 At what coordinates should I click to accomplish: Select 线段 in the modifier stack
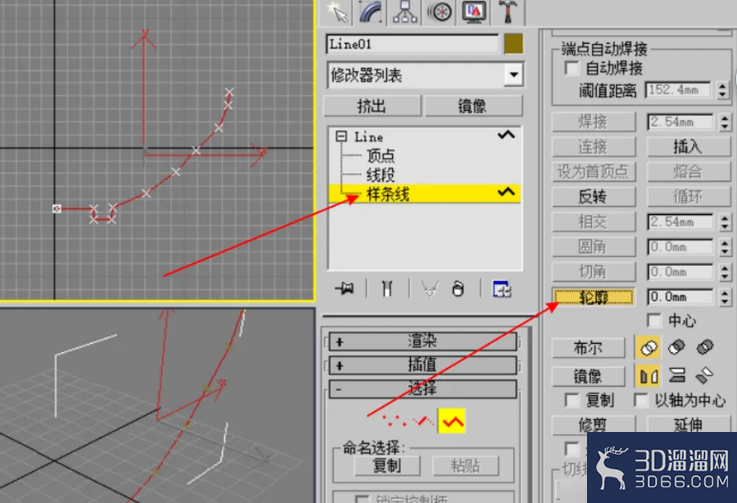tap(380, 175)
